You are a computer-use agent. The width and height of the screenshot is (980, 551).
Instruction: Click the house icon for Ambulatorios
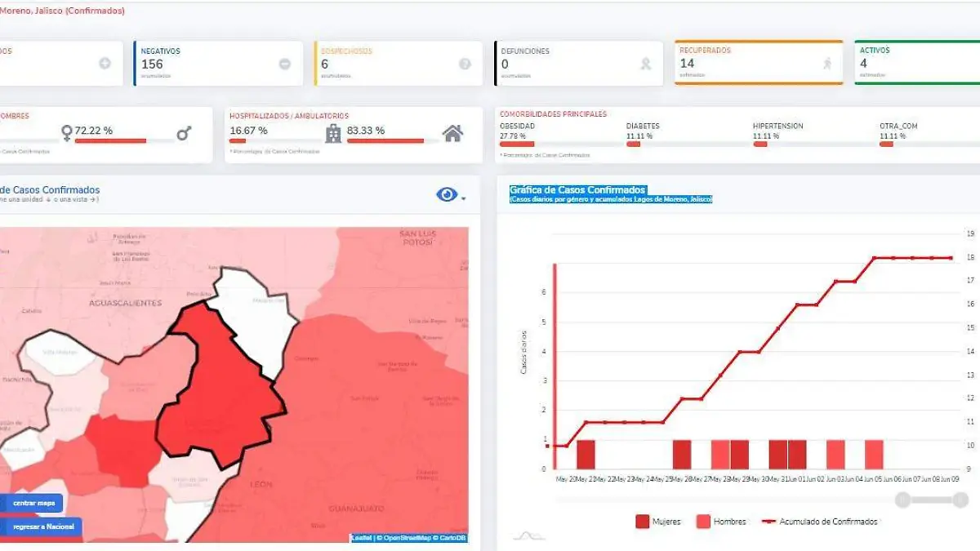coord(452,132)
